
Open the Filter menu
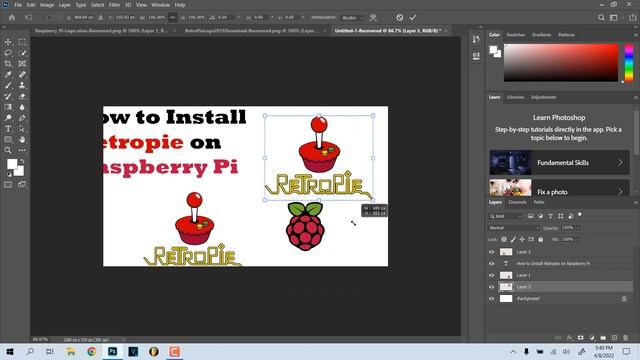114,5
